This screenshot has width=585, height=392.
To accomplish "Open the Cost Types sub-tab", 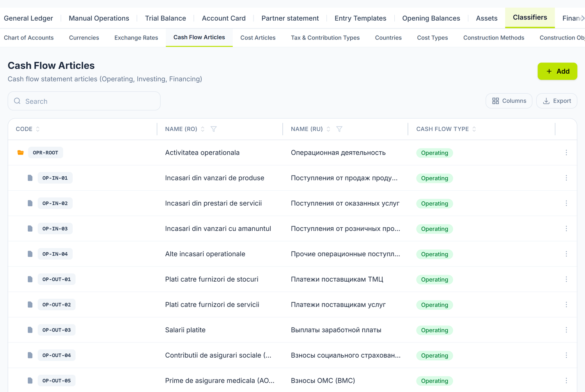I will 433,38.
